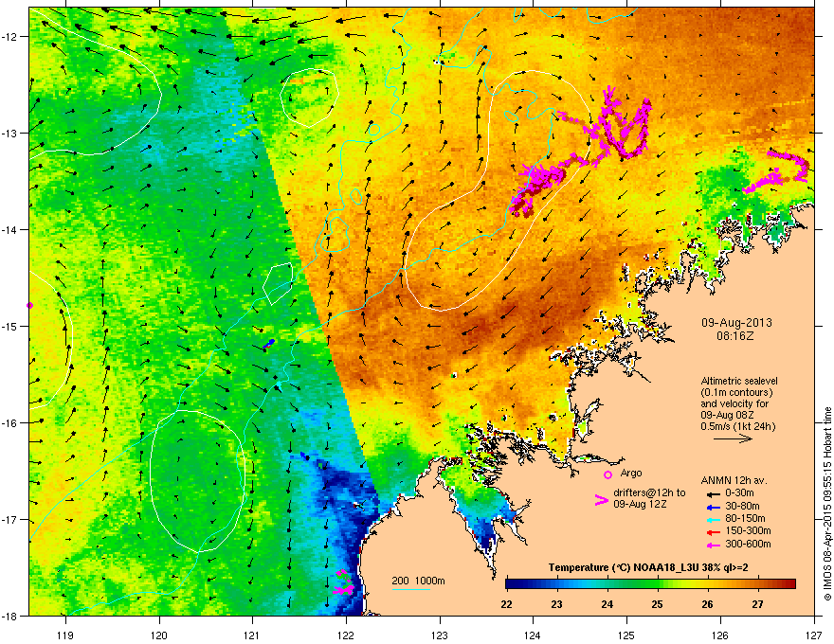Click latitude axis label -13
The width and height of the screenshot is (834, 644).
pyautogui.click(x=9, y=134)
